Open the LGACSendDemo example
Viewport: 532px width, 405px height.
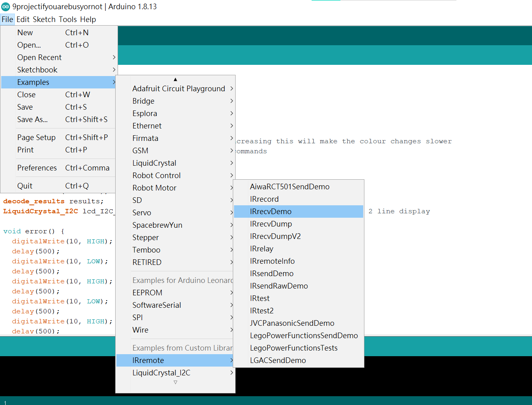tap(298, 360)
